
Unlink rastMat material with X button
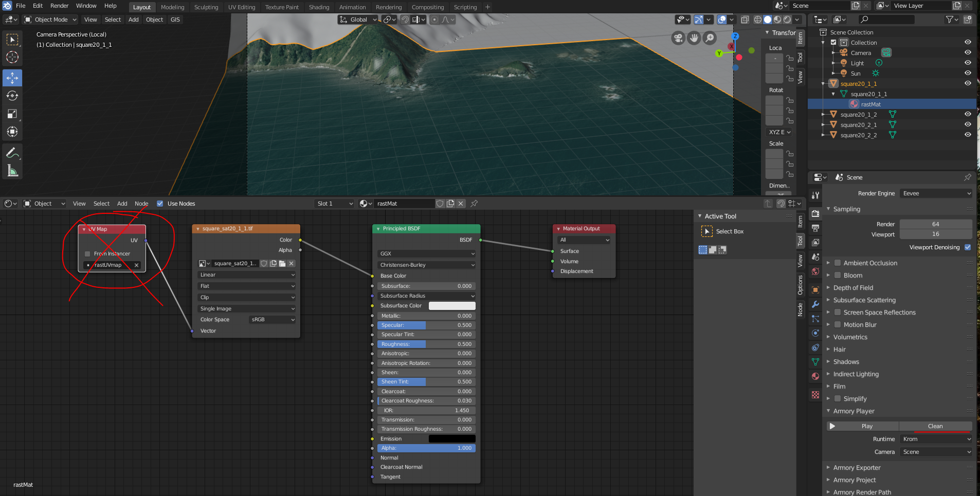pyautogui.click(x=461, y=204)
